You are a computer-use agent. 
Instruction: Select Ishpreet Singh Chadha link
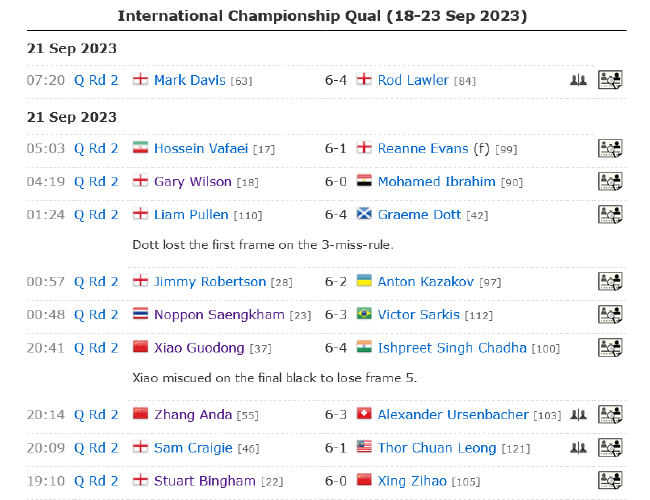click(452, 348)
